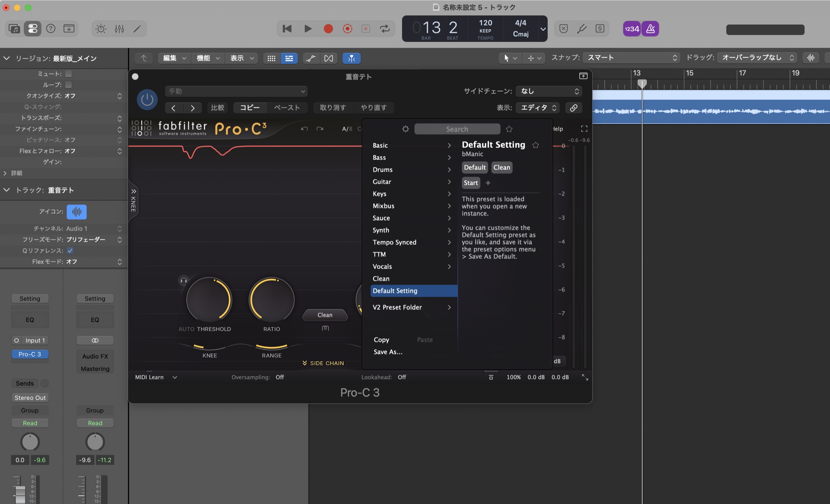
Task: Toggle favorites star filter next to Search
Action: [x=509, y=129]
